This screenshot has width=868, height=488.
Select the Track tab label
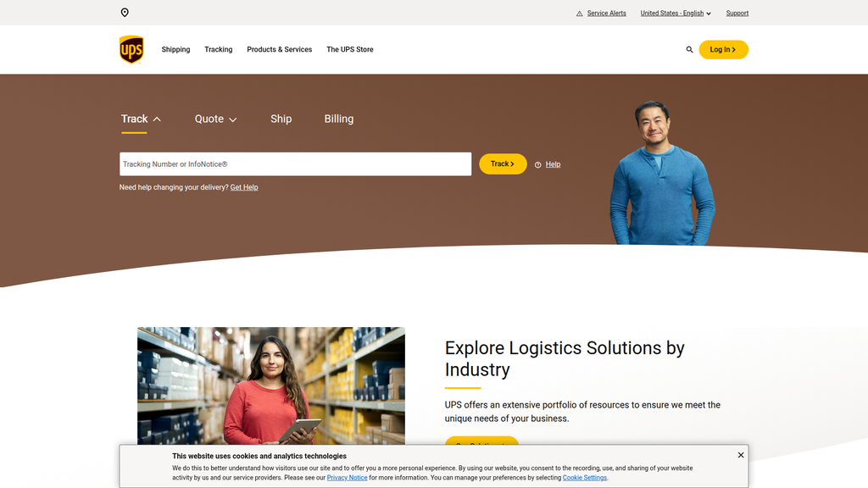pyautogui.click(x=135, y=119)
